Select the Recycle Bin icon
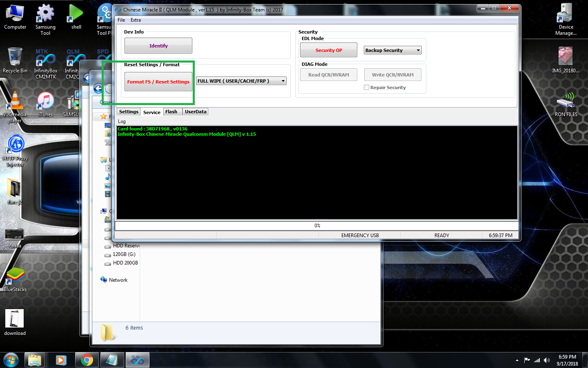The image size is (588, 368). (x=15, y=61)
